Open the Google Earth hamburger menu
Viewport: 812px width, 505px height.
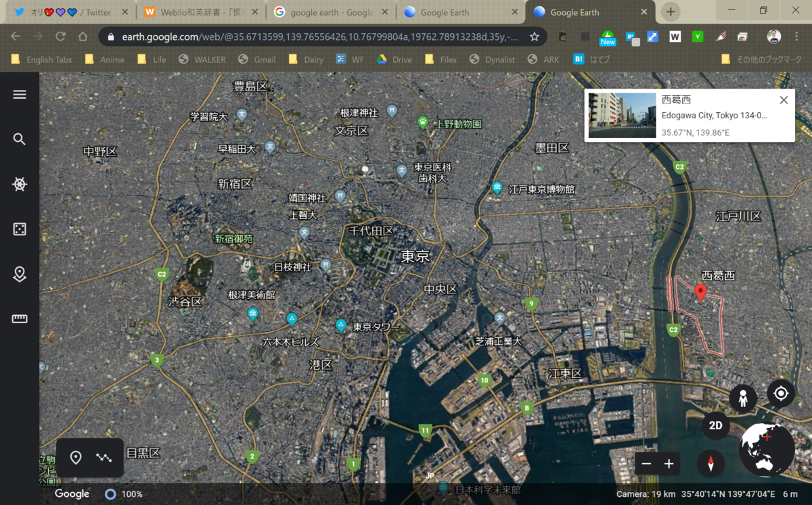pyautogui.click(x=20, y=94)
